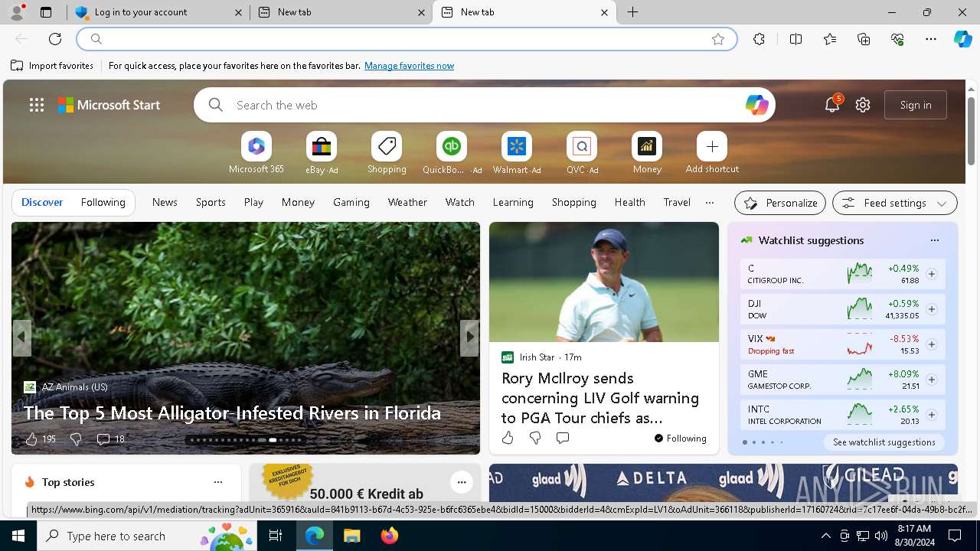Screen dimensions: 980x551
Task: Open Edge Settings and more ellipsis
Action: click(x=931, y=39)
